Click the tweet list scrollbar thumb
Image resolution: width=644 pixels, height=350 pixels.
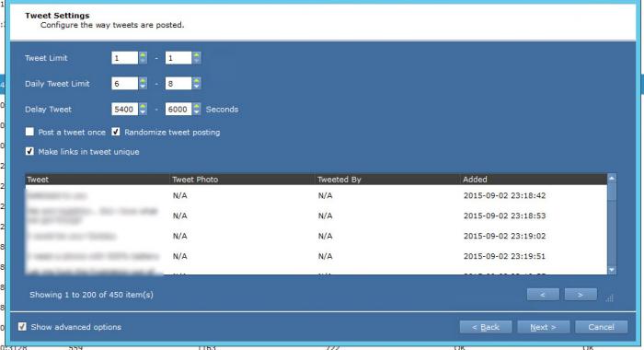[x=612, y=192]
